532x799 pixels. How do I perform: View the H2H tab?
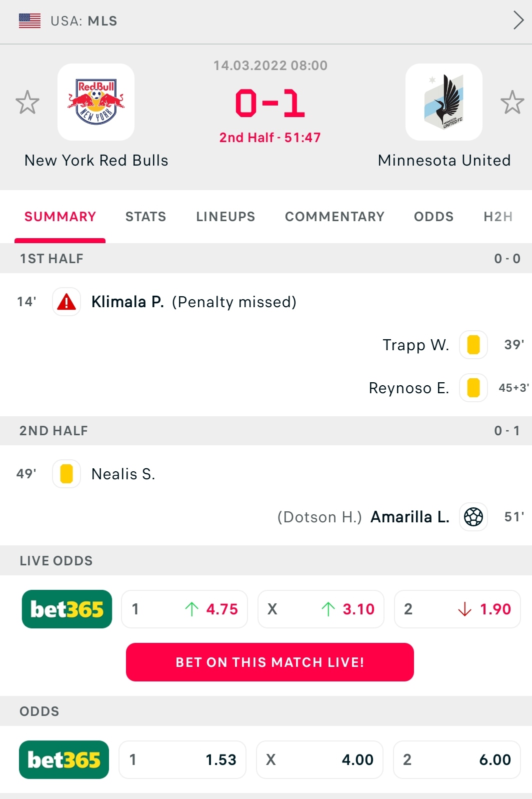(x=498, y=217)
